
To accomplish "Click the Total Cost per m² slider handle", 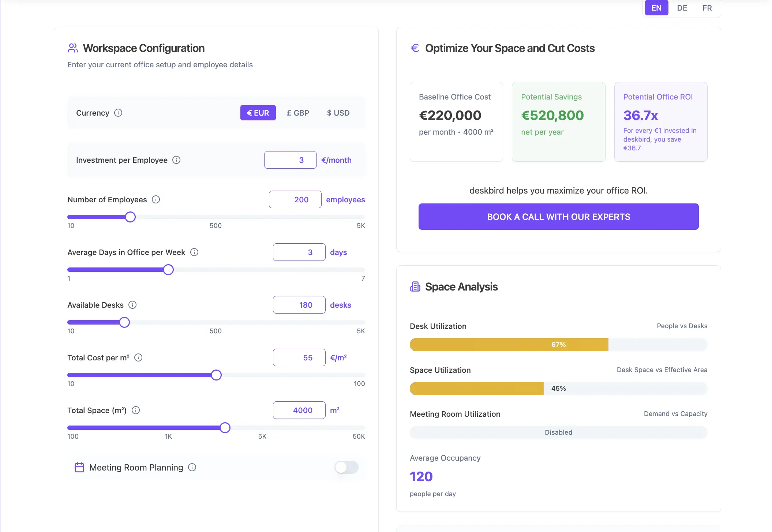I will [216, 375].
